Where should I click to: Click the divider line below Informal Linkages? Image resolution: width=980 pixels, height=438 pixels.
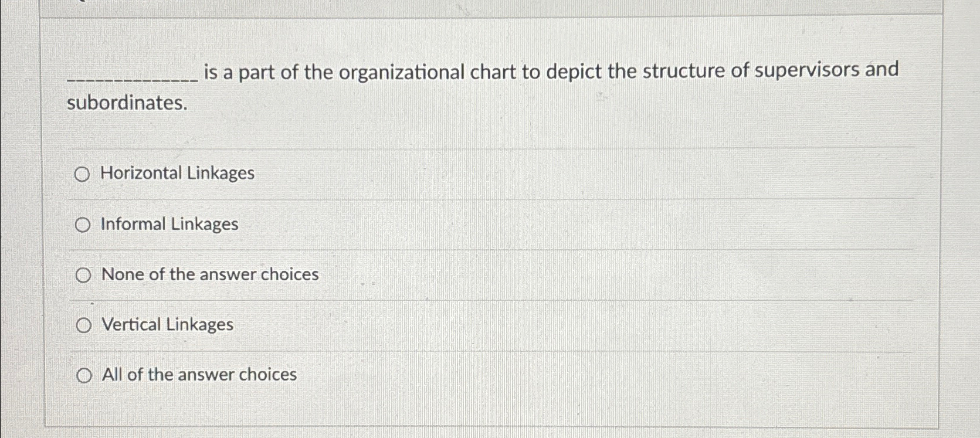click(469, 249)
